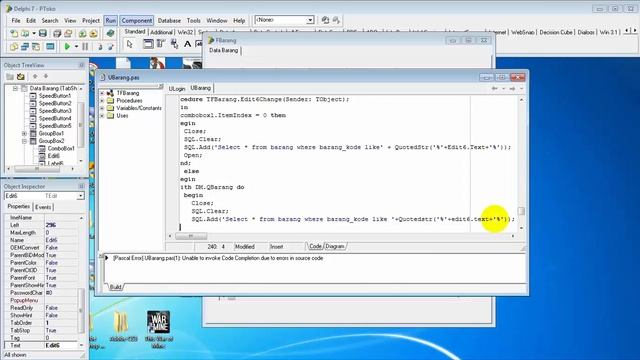This screenshot has height=360, width=640.
Task: Click Set Debug Desktop icon
Action: click(x=336, y=20)
